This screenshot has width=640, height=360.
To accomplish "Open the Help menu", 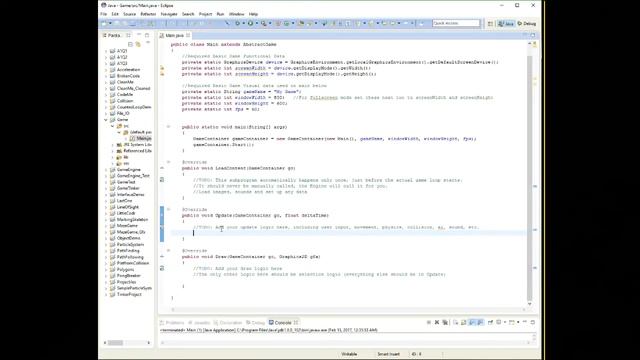I will coord(253,14).
